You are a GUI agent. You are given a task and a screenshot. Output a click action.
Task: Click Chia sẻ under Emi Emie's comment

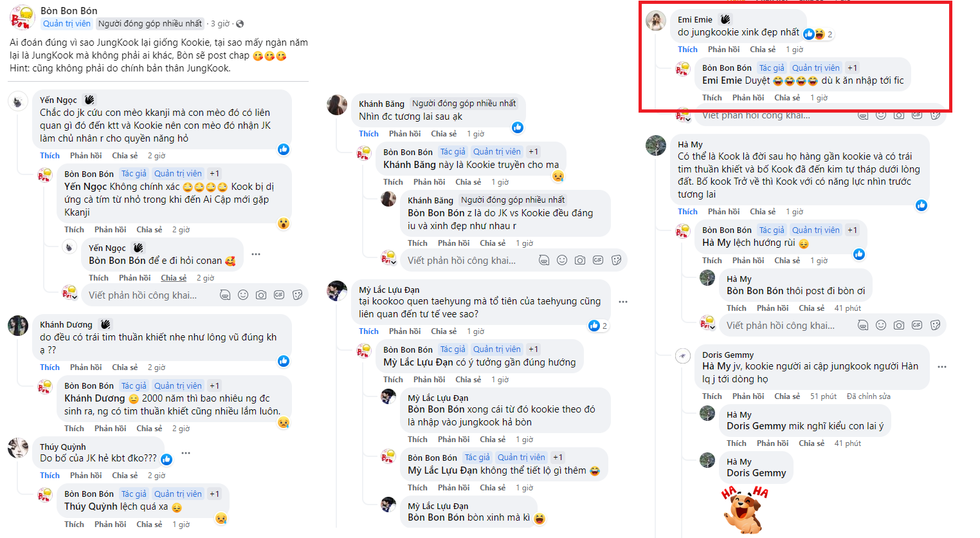763,50
